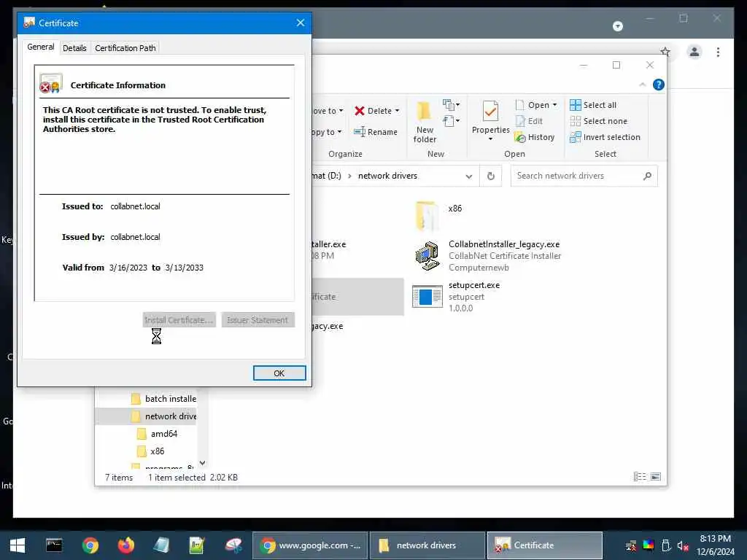Launch Chrome from taskbar pinned icon
The height and width of the screenshot is (560, 747).
(90, 545)
